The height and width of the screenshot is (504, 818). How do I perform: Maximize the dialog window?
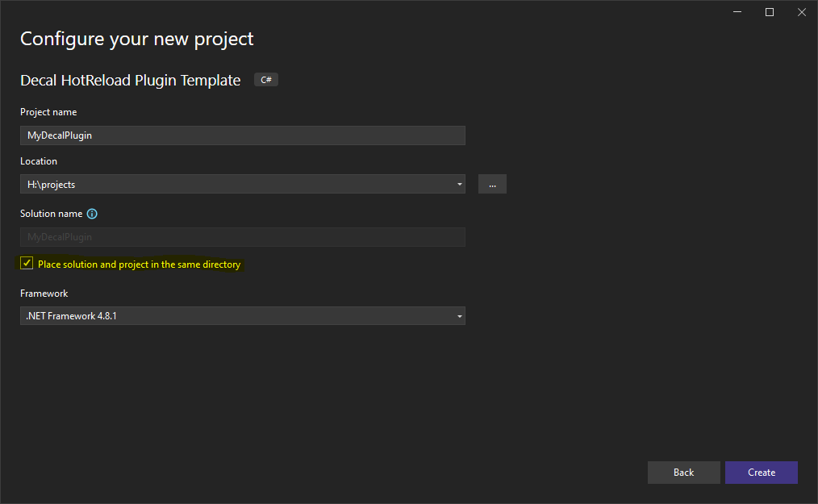click(x=770, y=12)
